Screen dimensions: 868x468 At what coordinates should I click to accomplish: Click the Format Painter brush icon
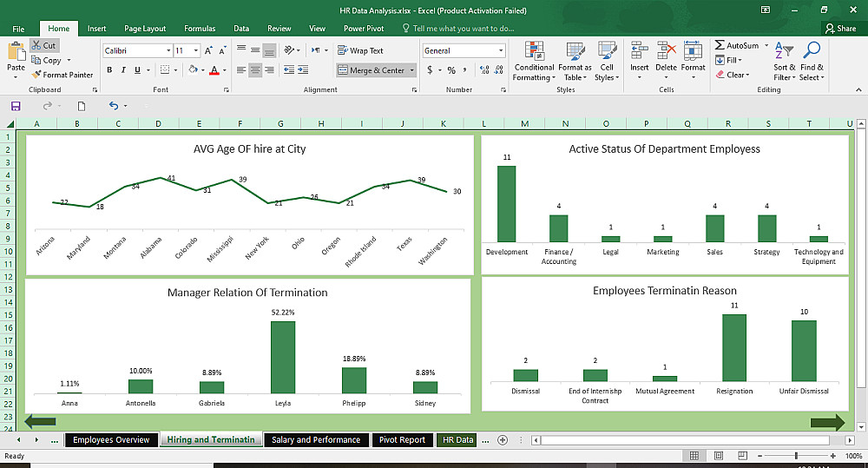[36, 75]
